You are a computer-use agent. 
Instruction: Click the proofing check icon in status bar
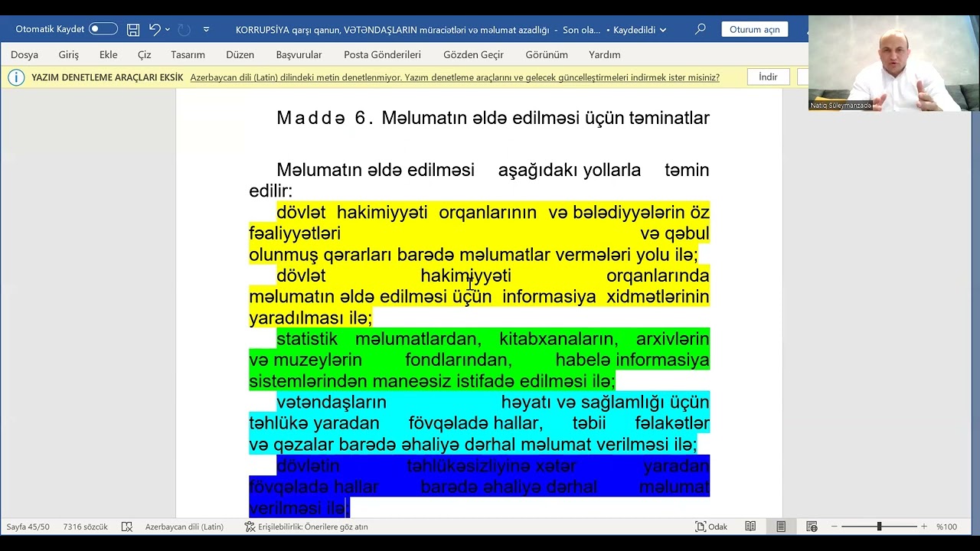tap(127, 527)
